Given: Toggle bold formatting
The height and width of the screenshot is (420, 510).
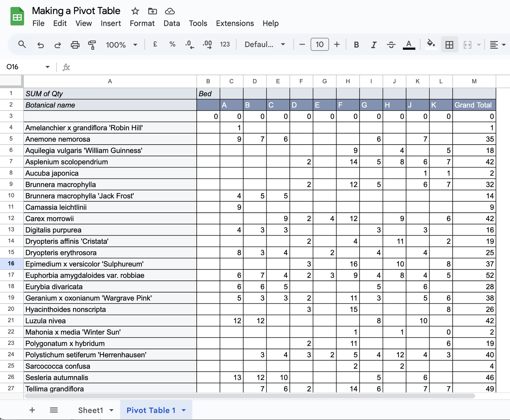Looking at the screenshot, I should pos(356,44).
